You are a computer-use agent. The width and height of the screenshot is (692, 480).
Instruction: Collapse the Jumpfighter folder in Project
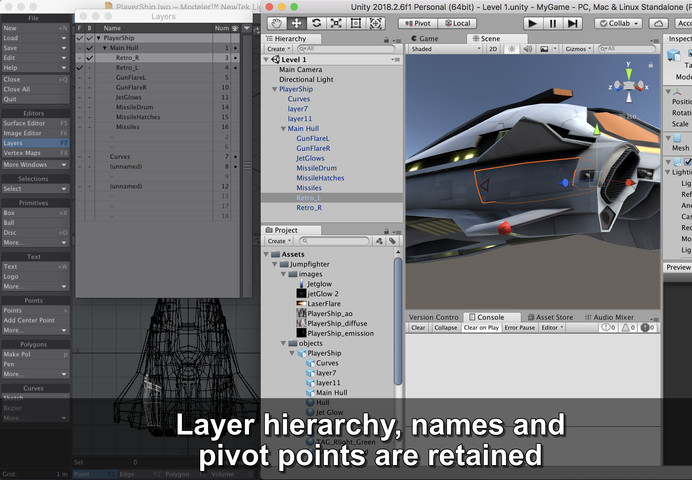pos(275,264)
